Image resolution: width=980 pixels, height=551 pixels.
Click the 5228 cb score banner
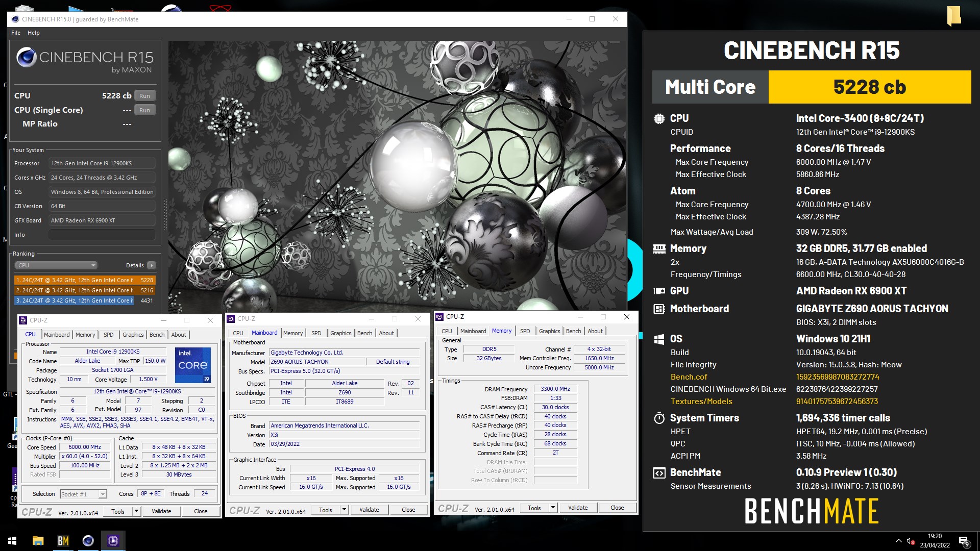point(870,87)
